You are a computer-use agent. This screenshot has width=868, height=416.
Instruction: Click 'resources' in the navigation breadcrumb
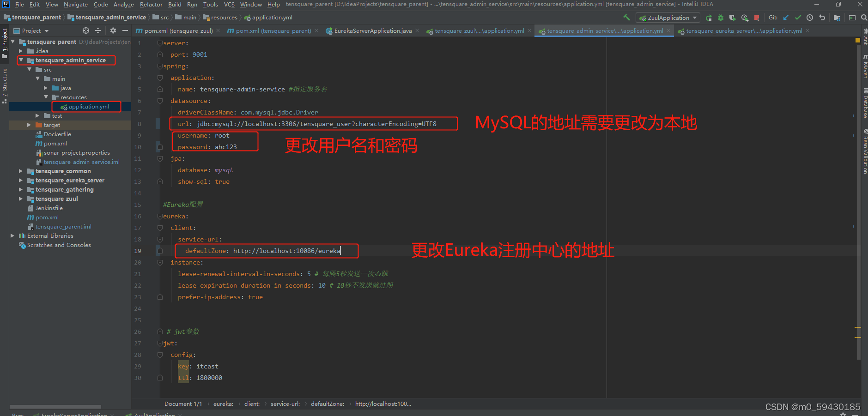[224, 18]
